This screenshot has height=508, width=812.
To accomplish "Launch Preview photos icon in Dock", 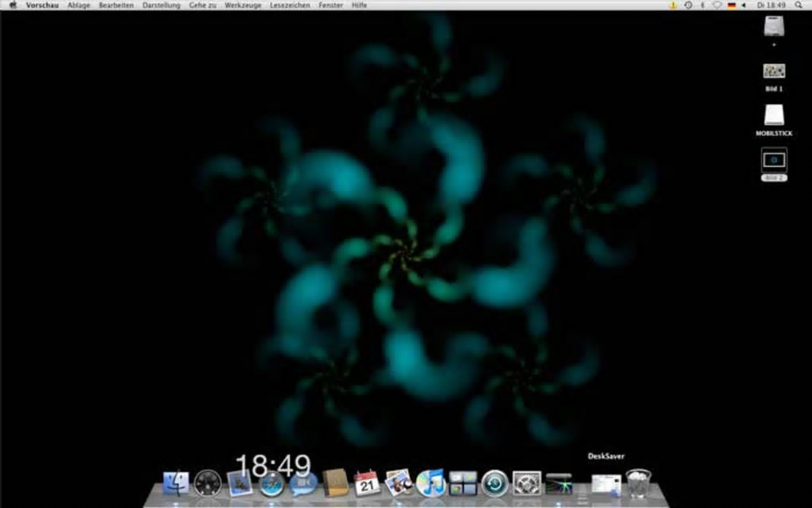I will (x=399, y=483).
